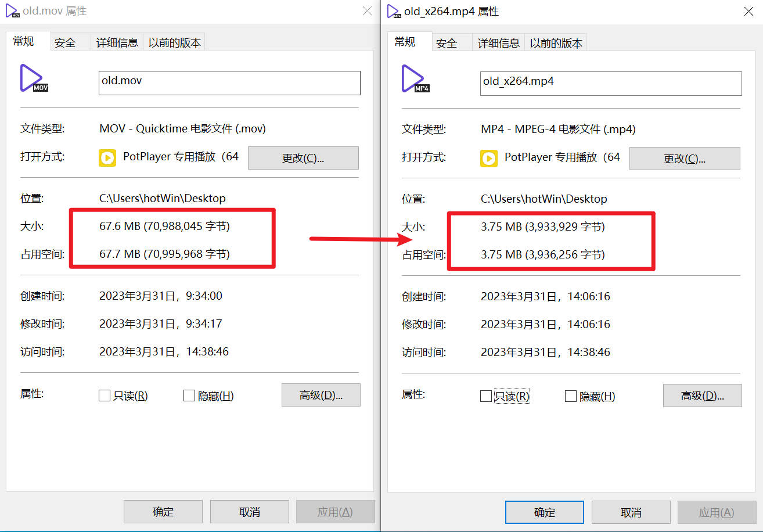Image resolution: width=763 pixels, height=532 pixels.
Task: Click 确定 in the old_x264.mp4 dialog
Action: click(544, 512)
